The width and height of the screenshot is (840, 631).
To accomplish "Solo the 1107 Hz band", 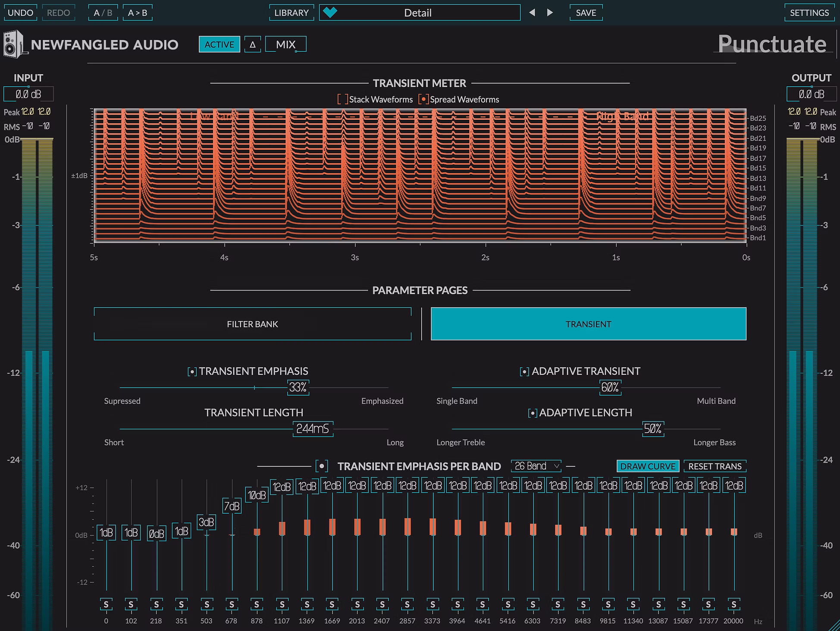I will pos(282,604).
